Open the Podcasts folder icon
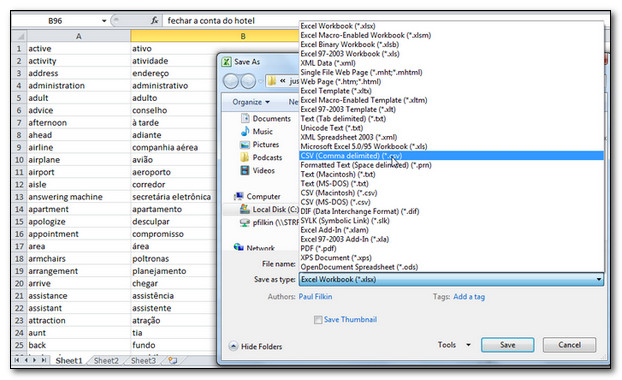622x380 pixels. point(245,157)
